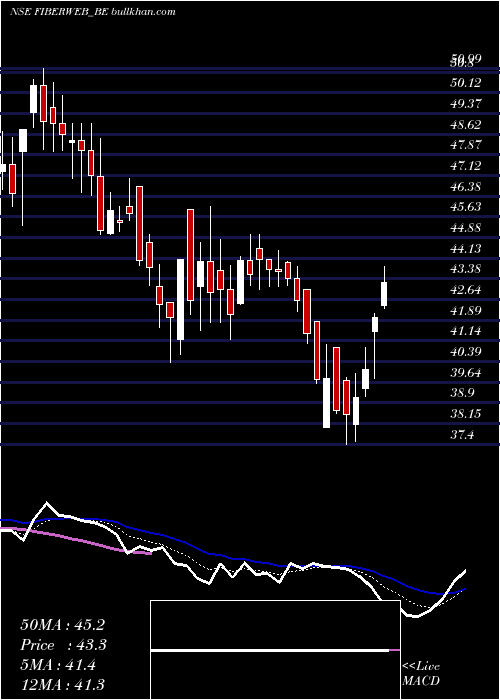Select the 41.14 price axis label
The width and height of the screenshot is (500, 700).
[466, 331]
